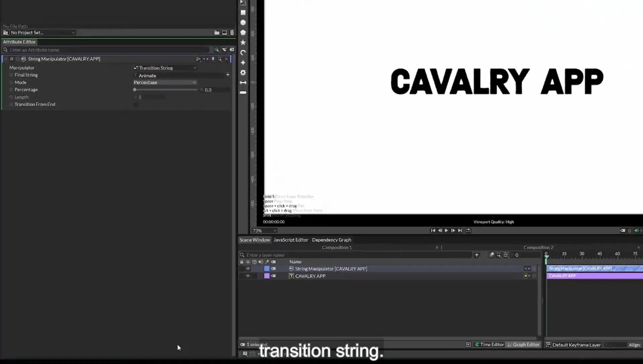Image resolution: width=643 pixels, height=364 pixels.
Task: Add connection to Final String with plus
Action: tap(228, 75)
